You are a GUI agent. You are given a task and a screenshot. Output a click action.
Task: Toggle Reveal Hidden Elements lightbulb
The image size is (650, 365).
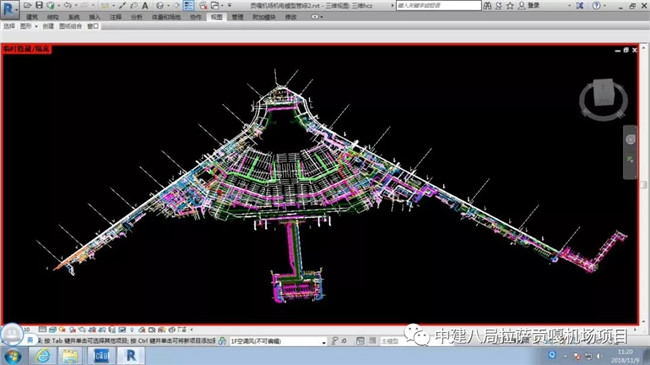pyautogui.click(x=132, y=330)
